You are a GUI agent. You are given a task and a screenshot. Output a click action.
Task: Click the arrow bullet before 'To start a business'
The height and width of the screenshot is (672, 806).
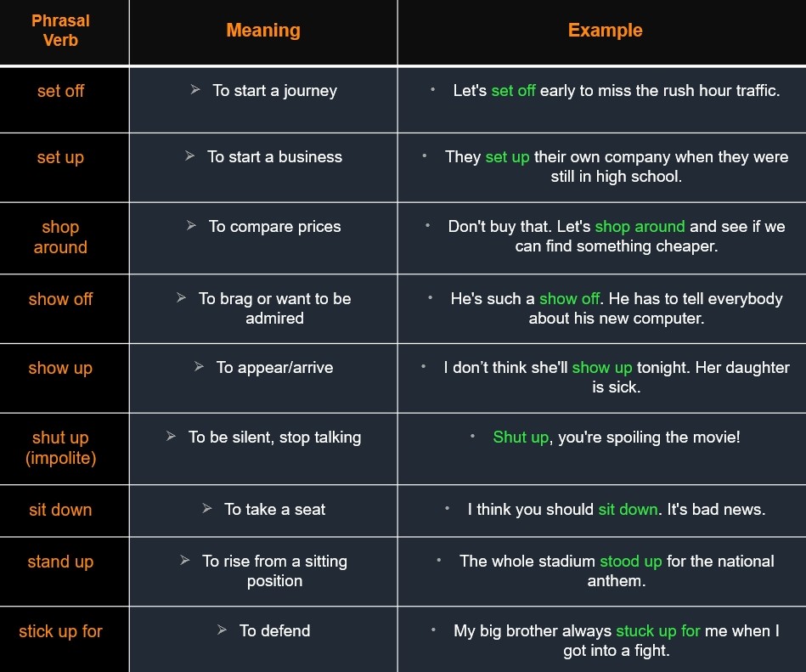coord(189,155)
